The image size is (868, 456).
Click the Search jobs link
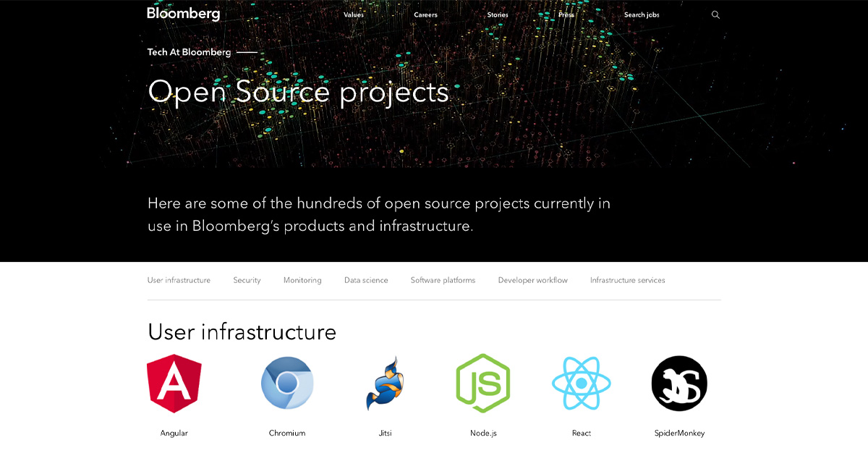pyautogui.click(x=642, y=14)
